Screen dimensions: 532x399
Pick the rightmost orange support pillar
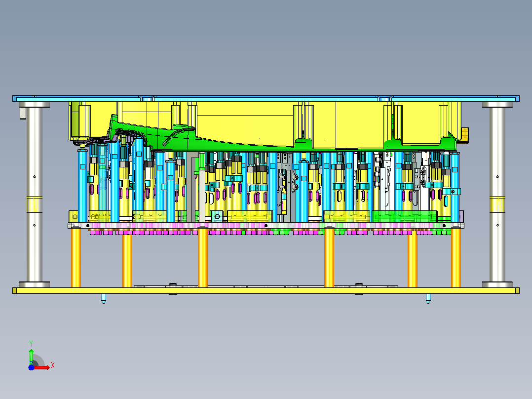point(456,258)
